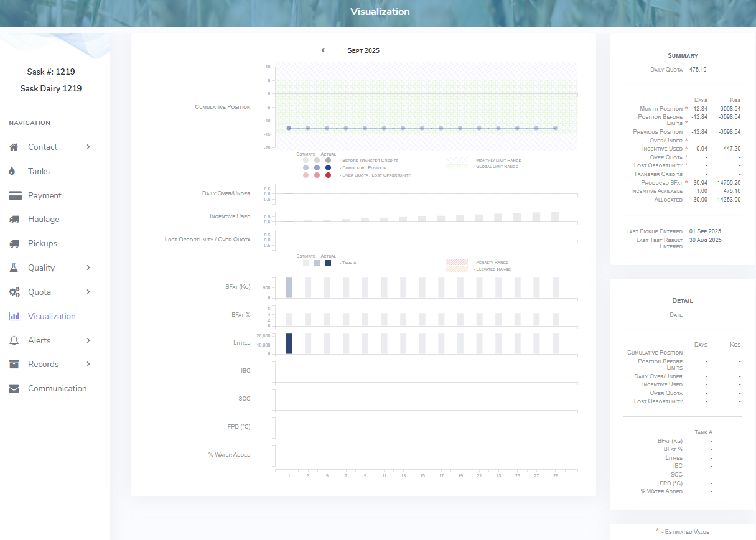Click the Records archive box icon
The image size is (756, 540).
click(x=14, y=365)
